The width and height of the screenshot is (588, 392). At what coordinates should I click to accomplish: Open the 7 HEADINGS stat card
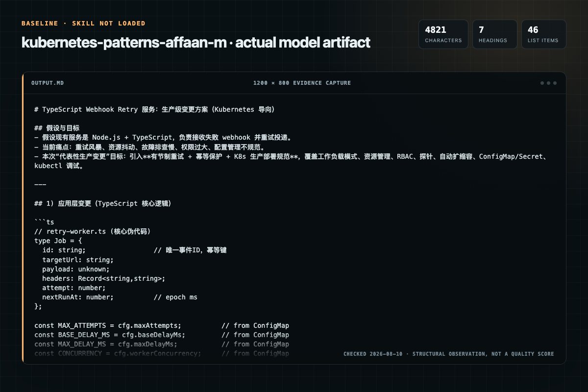(494, 34)
